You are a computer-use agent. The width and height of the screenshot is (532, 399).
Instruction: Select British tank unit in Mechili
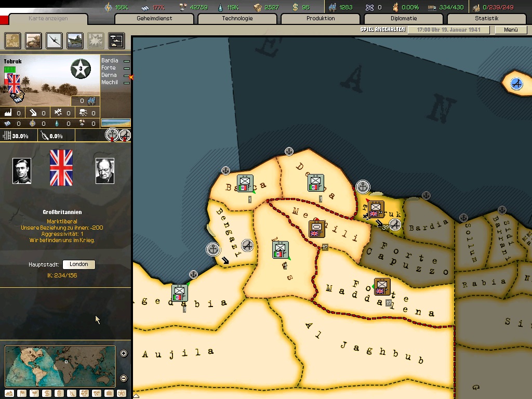316,229
